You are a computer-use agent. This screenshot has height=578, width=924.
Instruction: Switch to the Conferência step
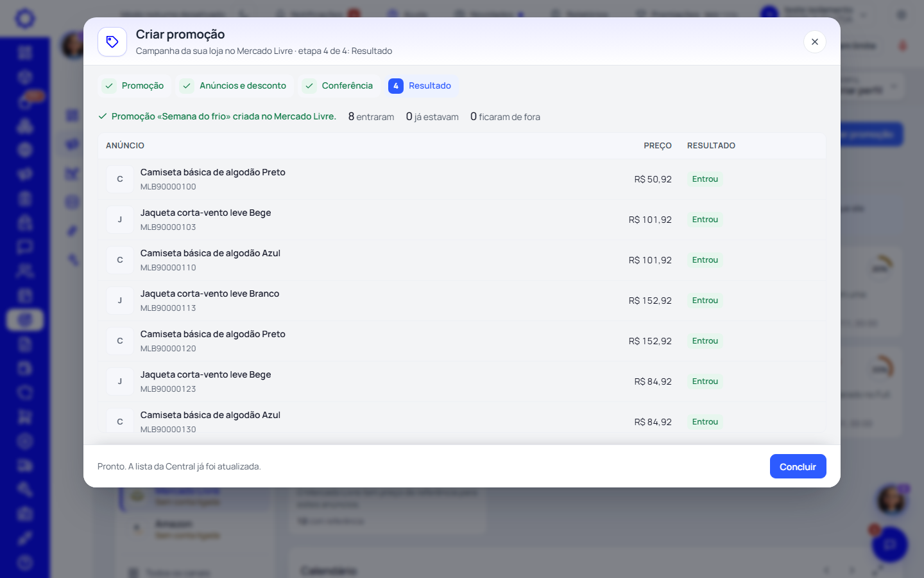coord(339,86)
